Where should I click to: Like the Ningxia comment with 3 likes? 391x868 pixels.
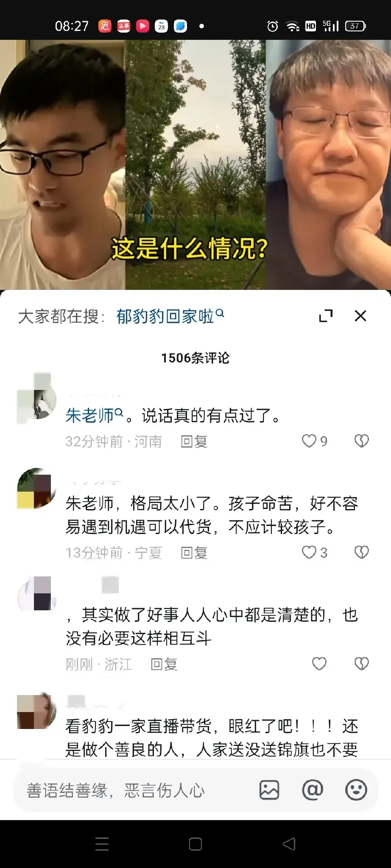click(x=309, y=553)
